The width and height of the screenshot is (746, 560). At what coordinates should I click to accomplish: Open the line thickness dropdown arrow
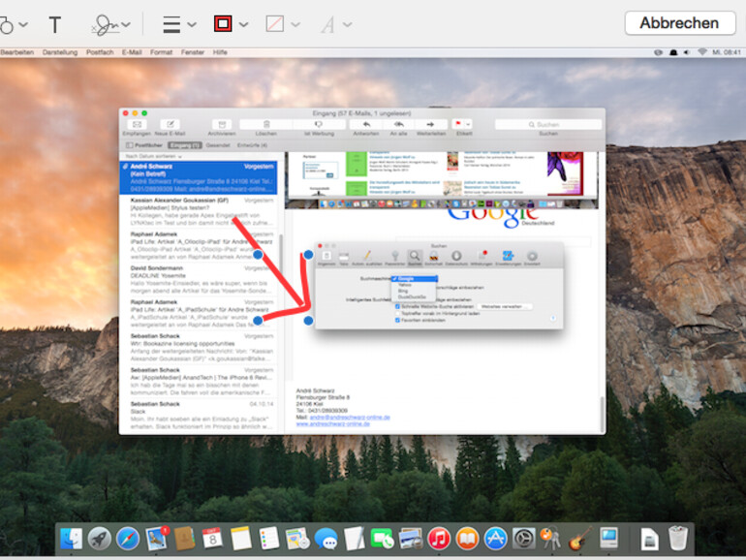pyautogui.click(x=192, y=25)
